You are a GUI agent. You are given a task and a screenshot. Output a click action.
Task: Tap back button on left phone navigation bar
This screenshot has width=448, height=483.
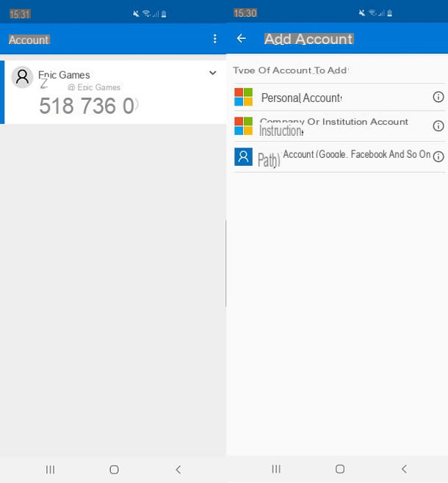[x=178, y=470]
